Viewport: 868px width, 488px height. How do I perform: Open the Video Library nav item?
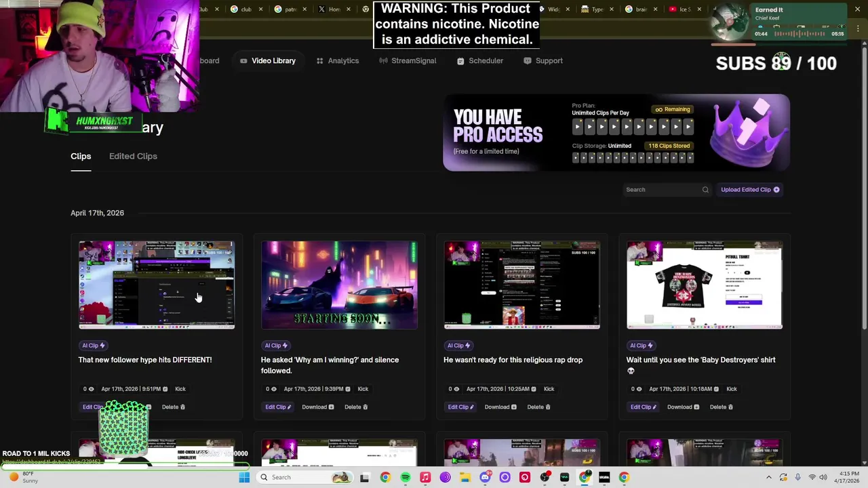click(x=268, y=61)
